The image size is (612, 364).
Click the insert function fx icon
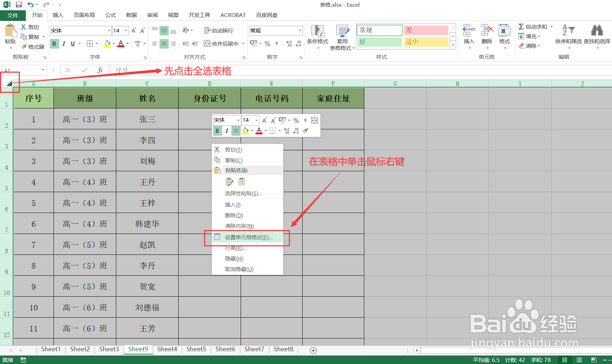coord(100,70)
